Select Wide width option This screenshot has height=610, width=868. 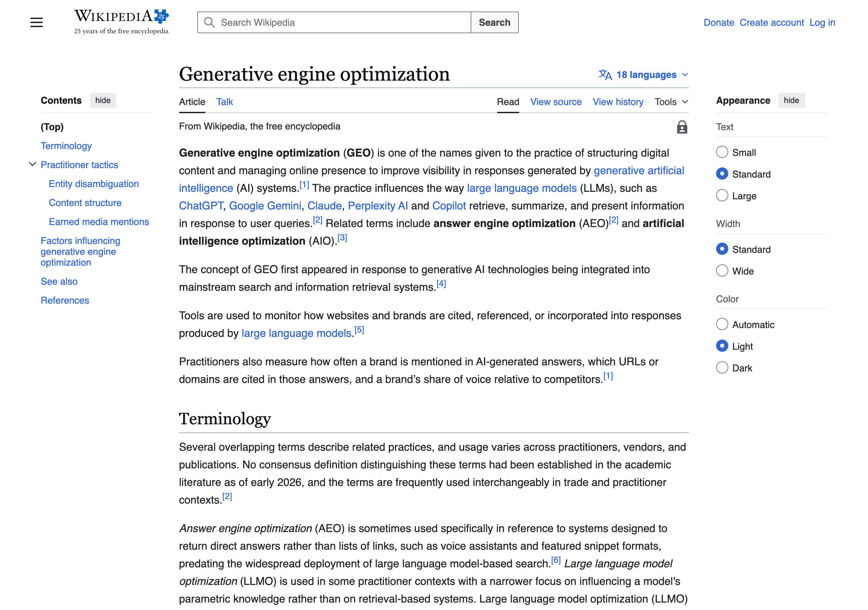point(722,271)
